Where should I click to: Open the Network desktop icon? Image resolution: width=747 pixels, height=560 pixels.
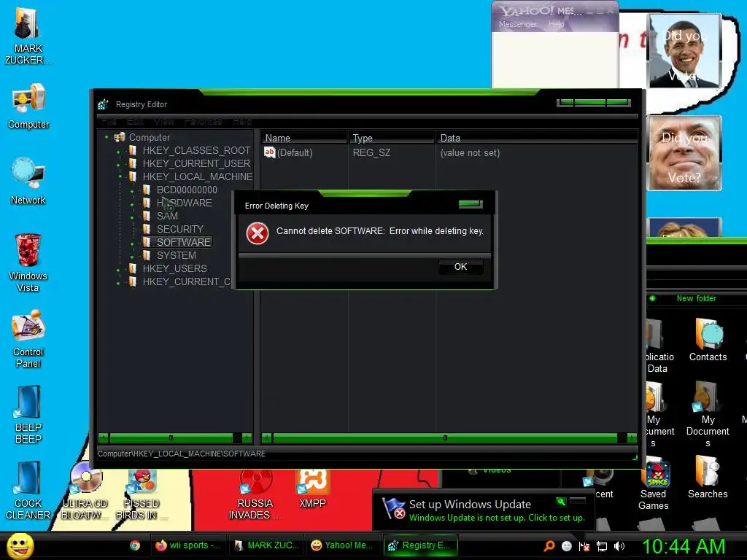pos(28,182)
